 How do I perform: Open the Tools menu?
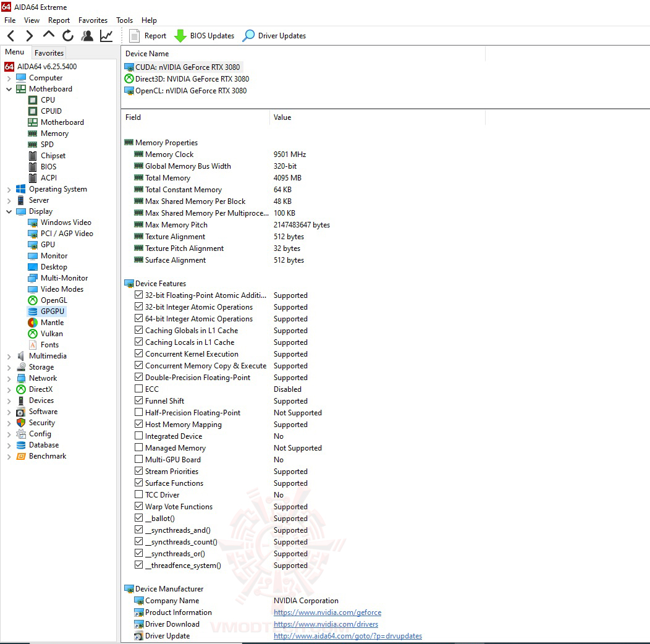coord(124,20)
